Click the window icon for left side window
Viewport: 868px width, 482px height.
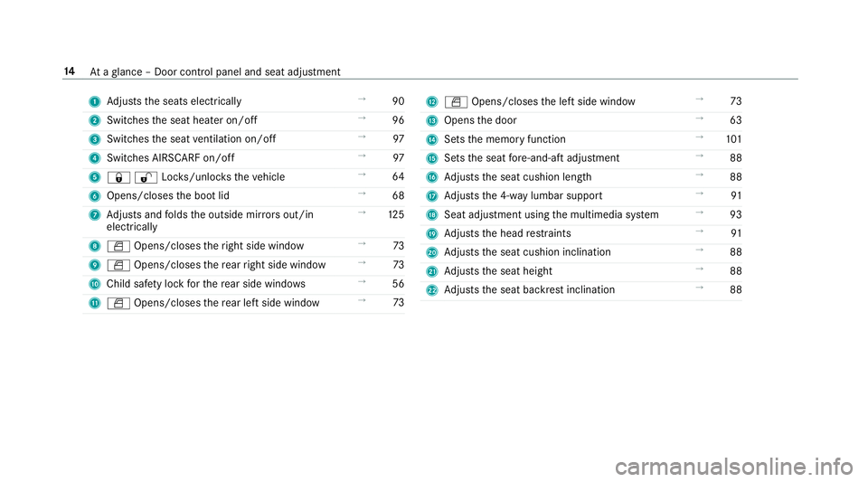[456, 102]
